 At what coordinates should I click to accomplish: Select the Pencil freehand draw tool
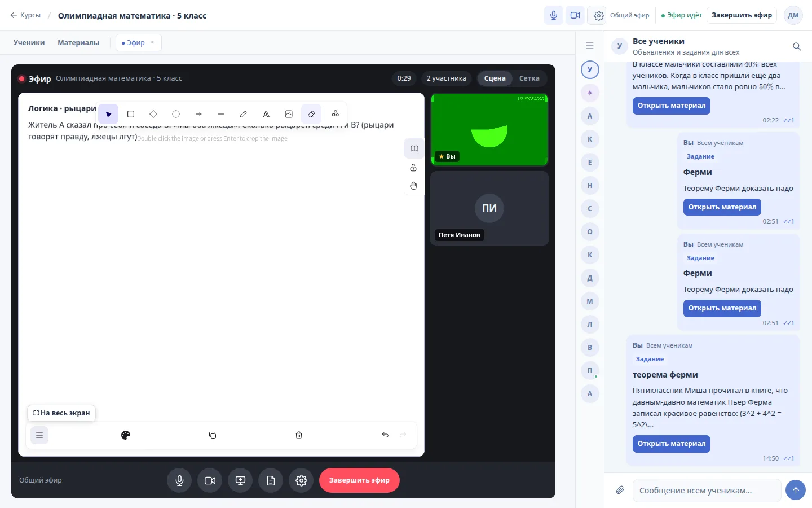244,114
